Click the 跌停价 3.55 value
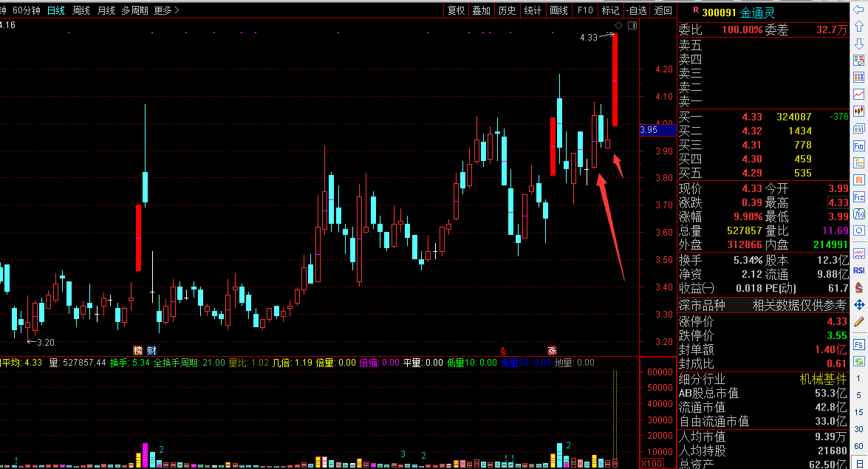 [x=837, y=335]
